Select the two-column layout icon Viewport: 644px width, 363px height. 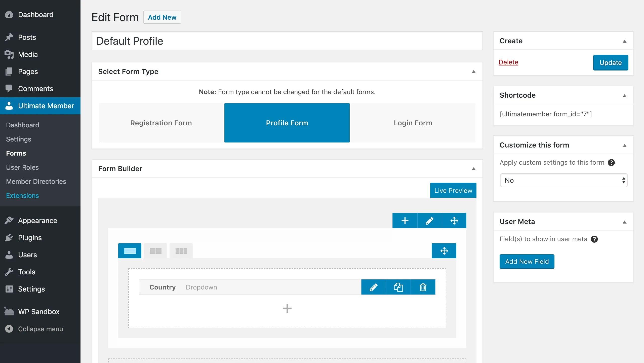pos(155,250)
